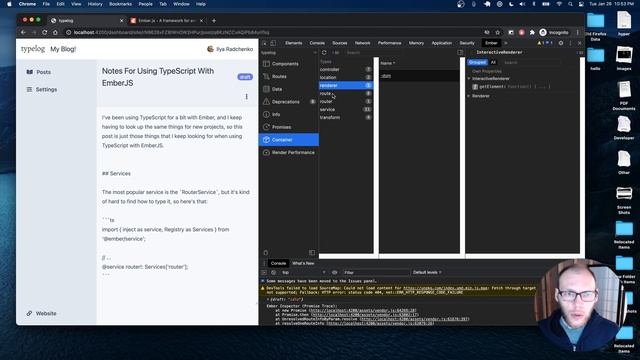The width and height of the screenshot is (640, 360).
Task: Open DevTools settings gear
Action: pos(561,43)
